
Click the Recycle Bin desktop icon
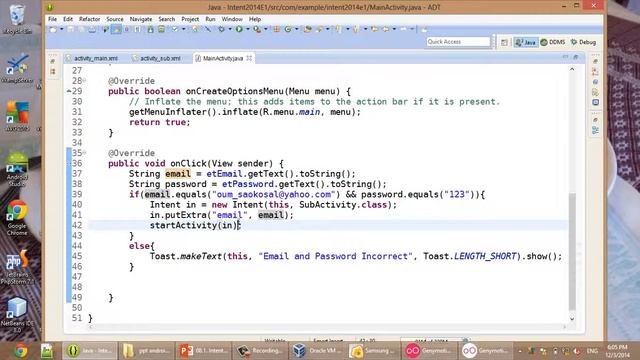17,19
